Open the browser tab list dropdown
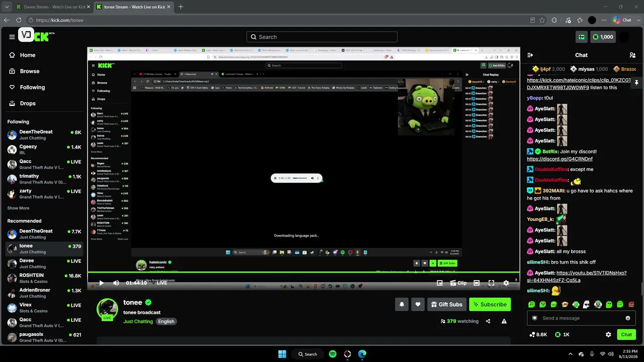644x362 pixels. click(7, 7)
